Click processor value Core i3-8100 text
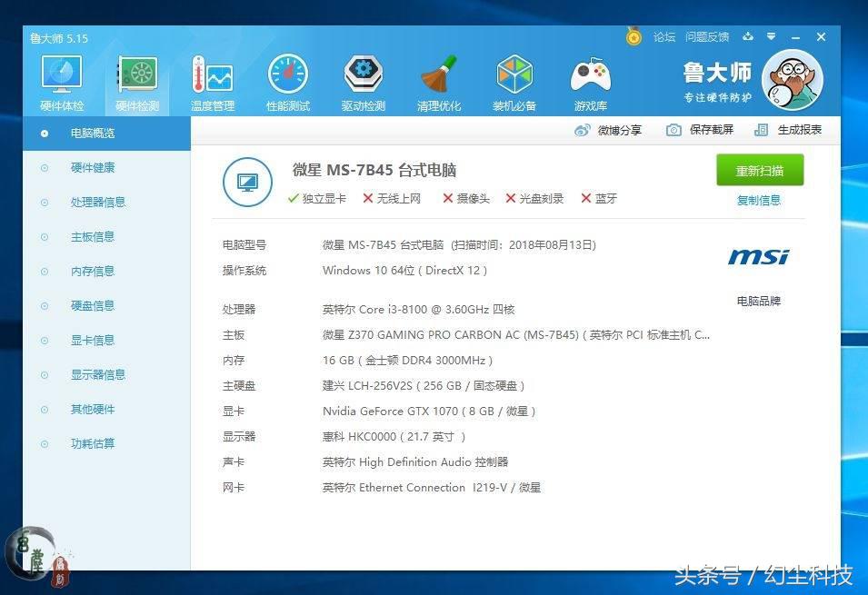Image resolution: width=868 pixels, height=595 pixels. point(418,310)
